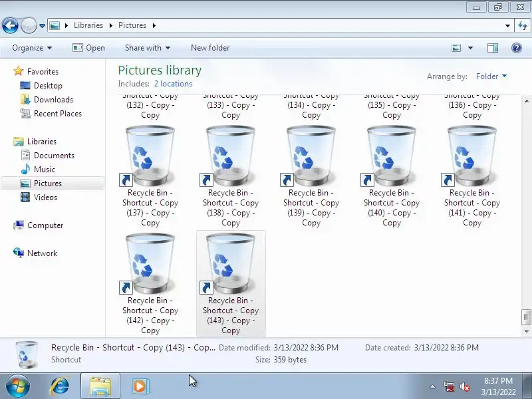The width and height of the screenshot is (532, 399).
Task: Open the Windows Start button
Action: point(18,386)
